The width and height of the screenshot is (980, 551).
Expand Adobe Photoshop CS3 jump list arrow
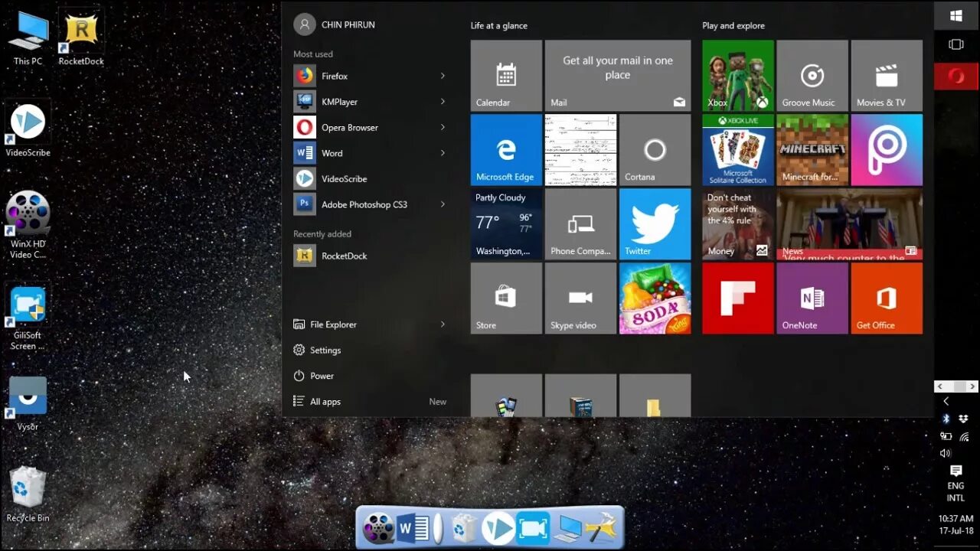tap(443, 204)
